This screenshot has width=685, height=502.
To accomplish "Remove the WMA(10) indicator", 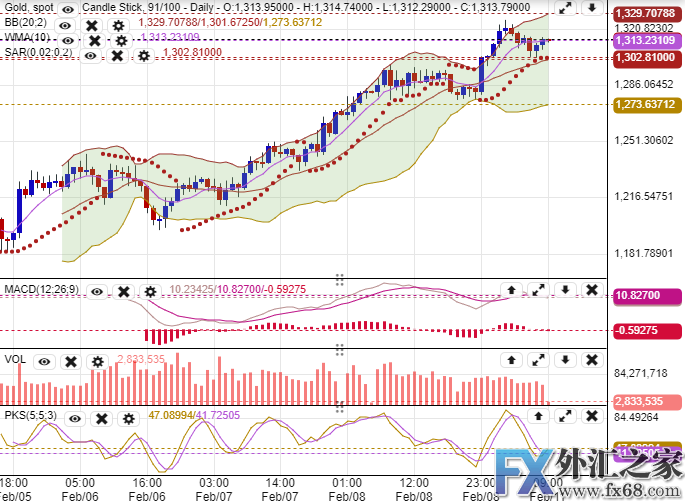I will (x=94, y=40).
